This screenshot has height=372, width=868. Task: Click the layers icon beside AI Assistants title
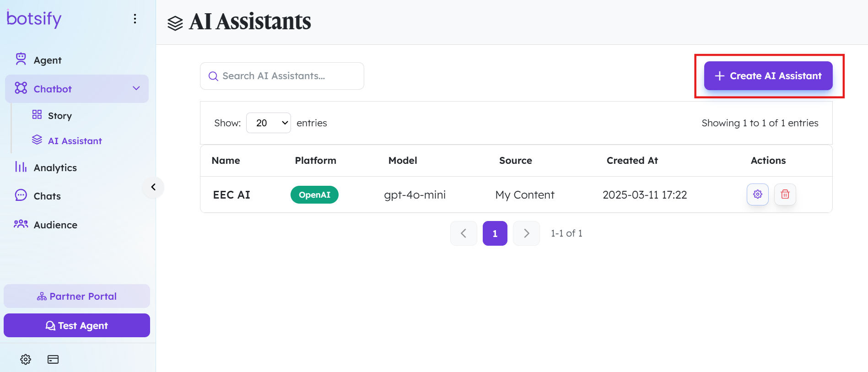(175, 23)
